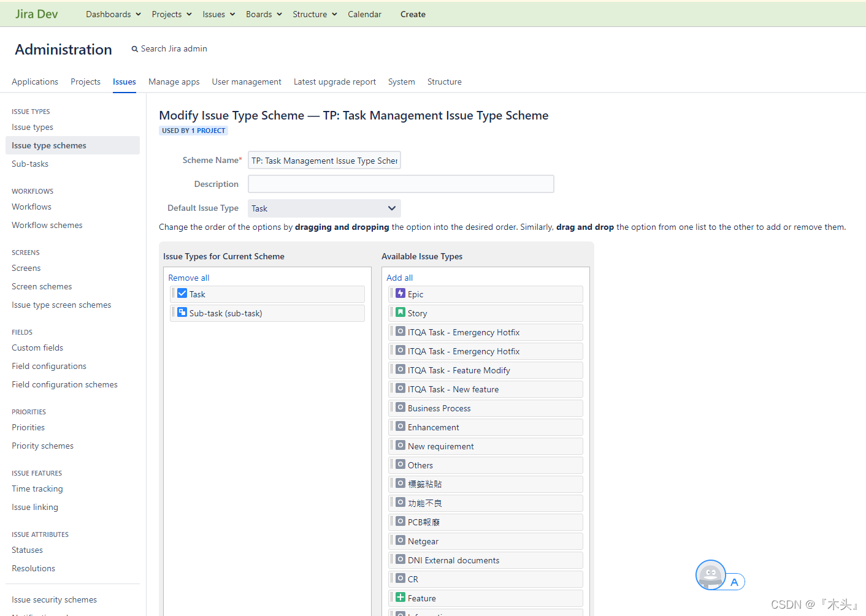866x616 pixels.
Task: Click the Add all link
Action: (400, 278)
